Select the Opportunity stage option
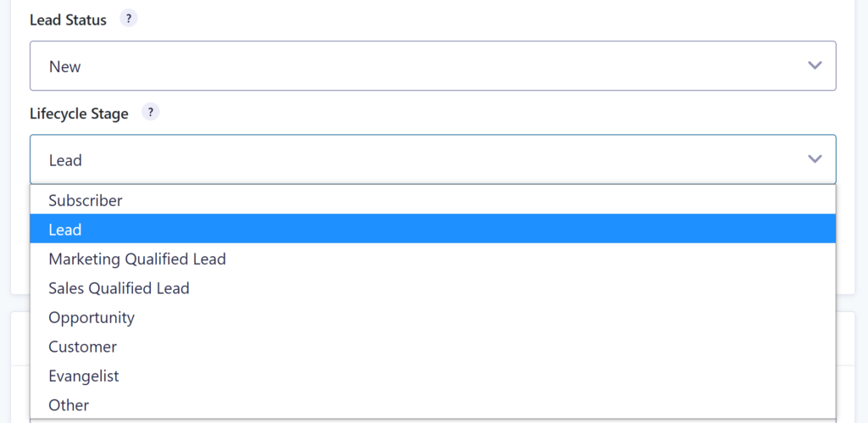The image size is (868, 423). point(92,318)
